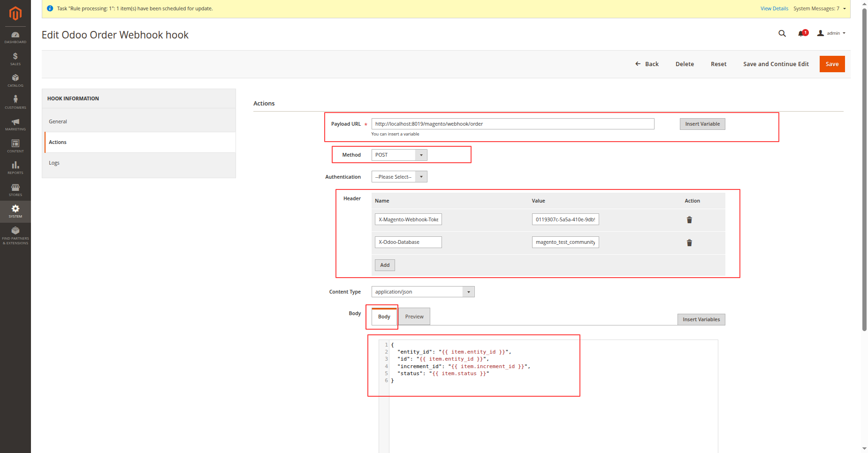Open the Customers sidebar menu
Viewport: 868px width, 453px height.
[x=15, y=103]
